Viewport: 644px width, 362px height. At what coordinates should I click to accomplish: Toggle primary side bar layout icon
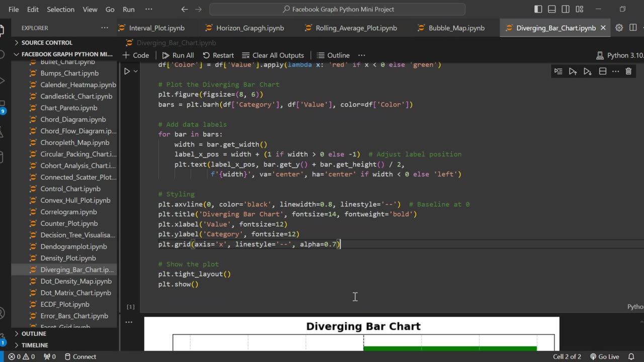pyautogui.click(x=538, y=9)
